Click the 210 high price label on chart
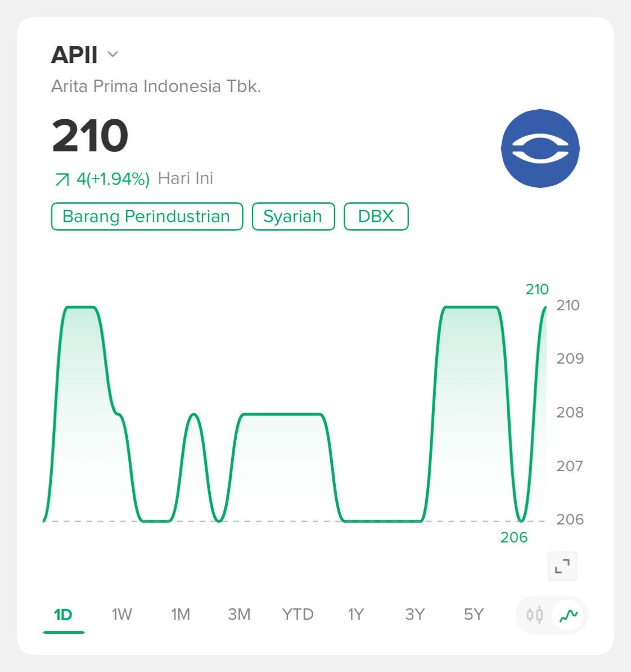631x672 pixels. (x=537, y=289)
